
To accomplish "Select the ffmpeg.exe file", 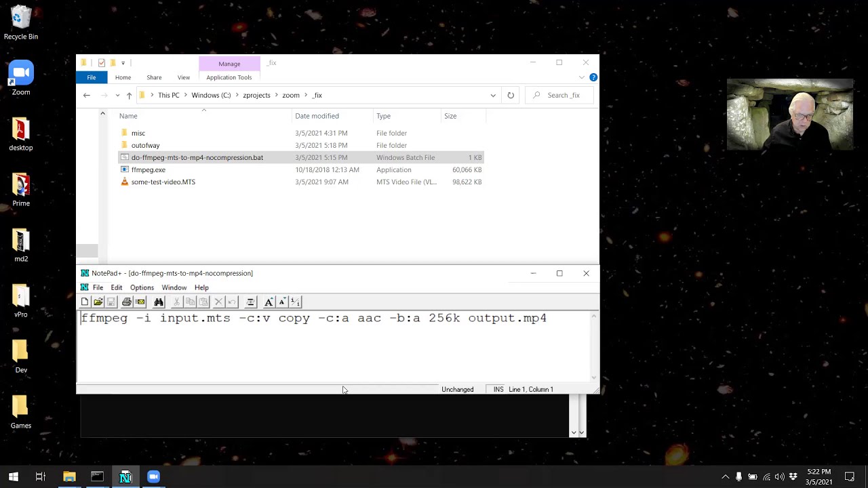I will (x=149, y=169).
